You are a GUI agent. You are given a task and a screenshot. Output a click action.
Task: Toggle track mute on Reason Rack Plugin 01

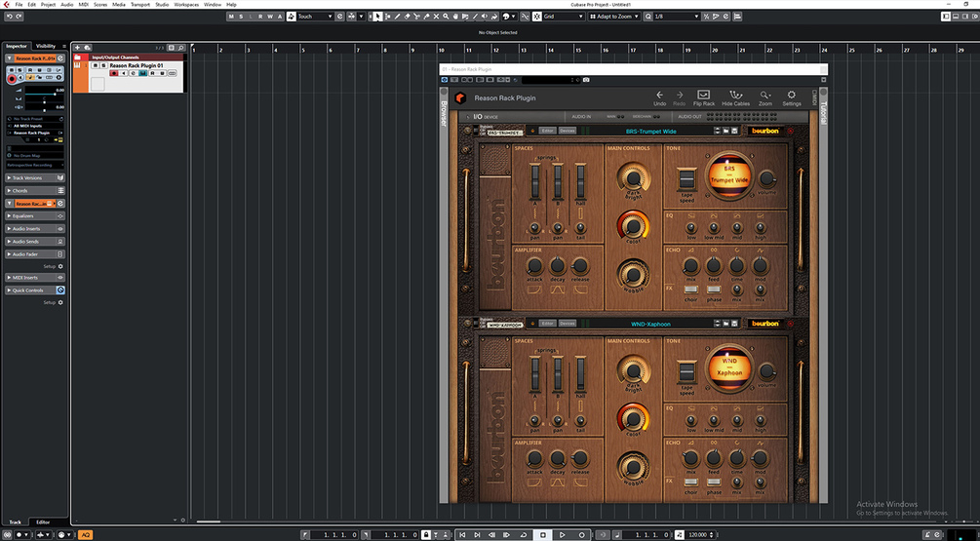96,65
